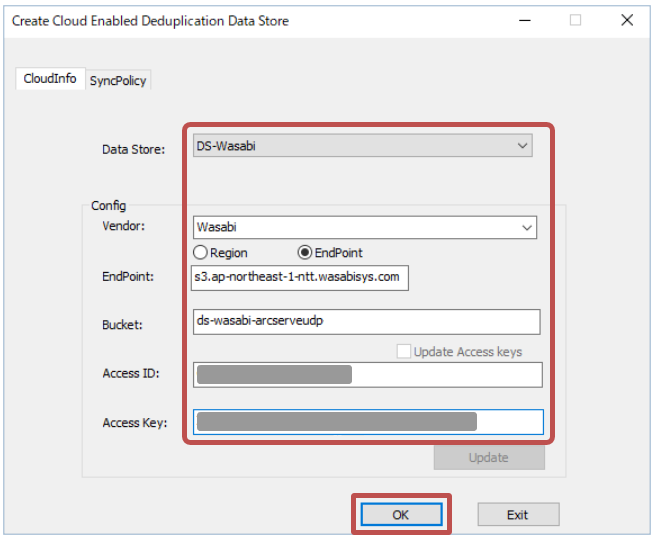Expand the Vendor dropdown list

[362, 227]
